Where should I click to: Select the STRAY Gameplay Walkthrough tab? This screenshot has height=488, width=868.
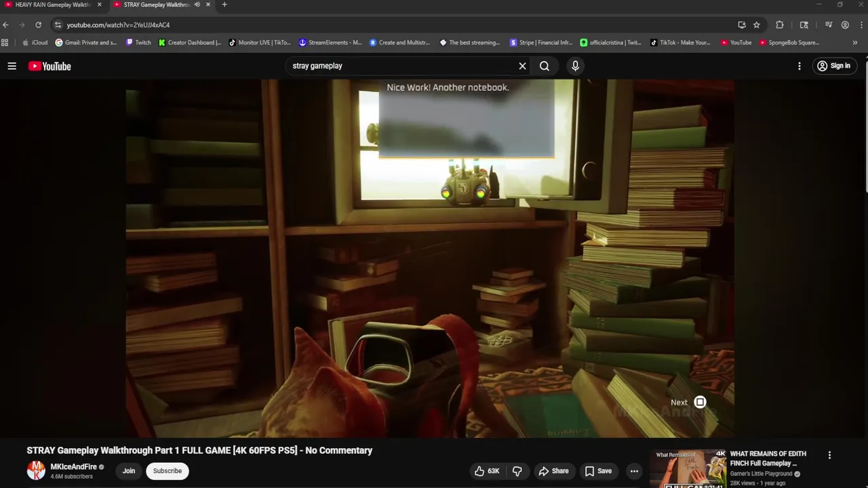coord(156,5)
